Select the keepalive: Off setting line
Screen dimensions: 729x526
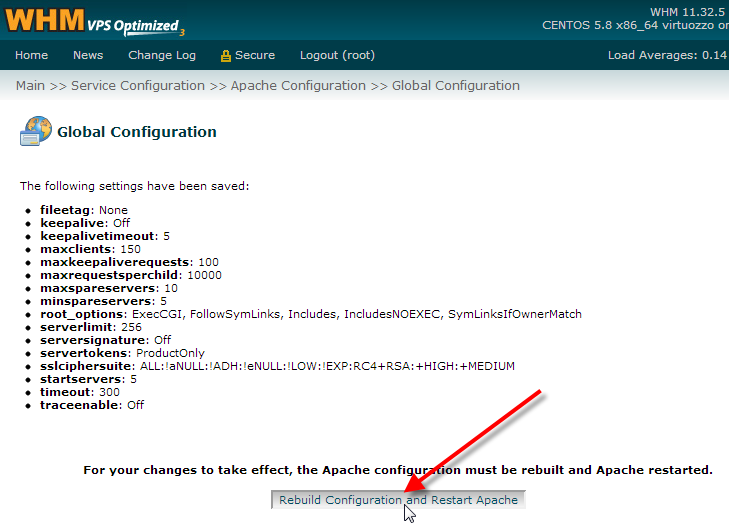coord(85,223)
